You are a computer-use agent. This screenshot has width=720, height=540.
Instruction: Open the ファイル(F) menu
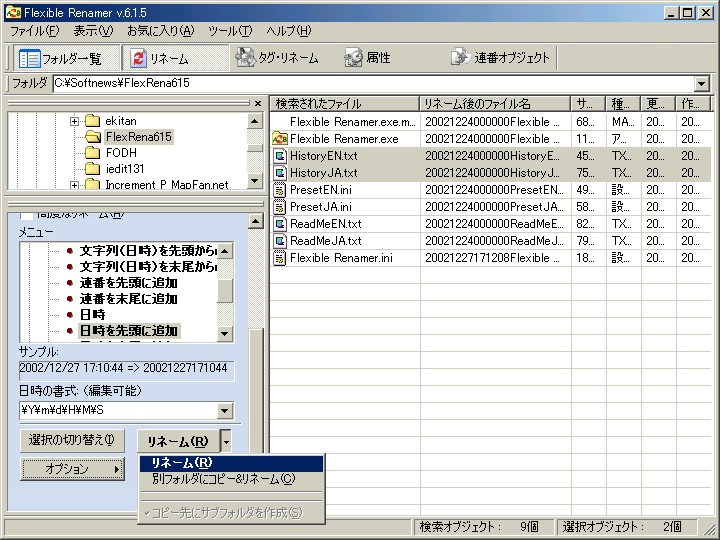tap(34, 31)
